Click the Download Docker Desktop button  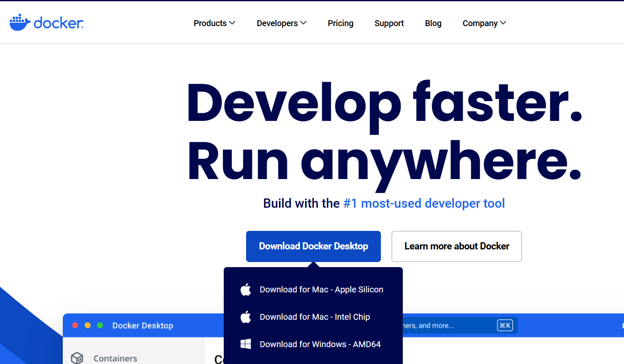pyautogui.click(x=313, y=246)
